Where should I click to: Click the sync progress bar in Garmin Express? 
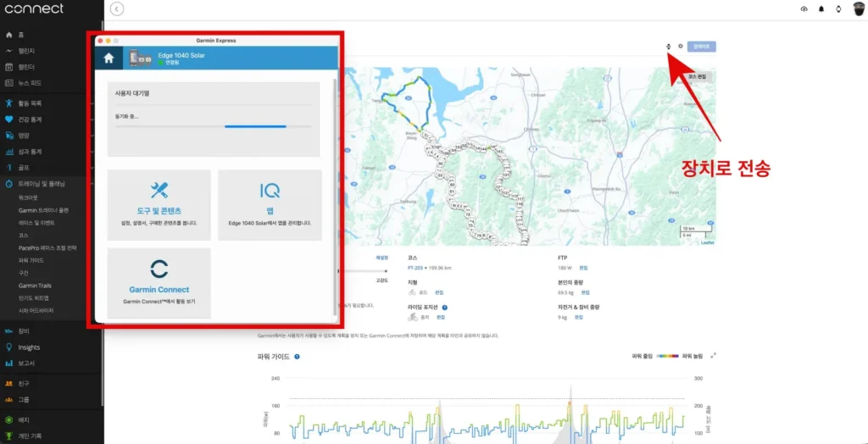coord(213,126)
